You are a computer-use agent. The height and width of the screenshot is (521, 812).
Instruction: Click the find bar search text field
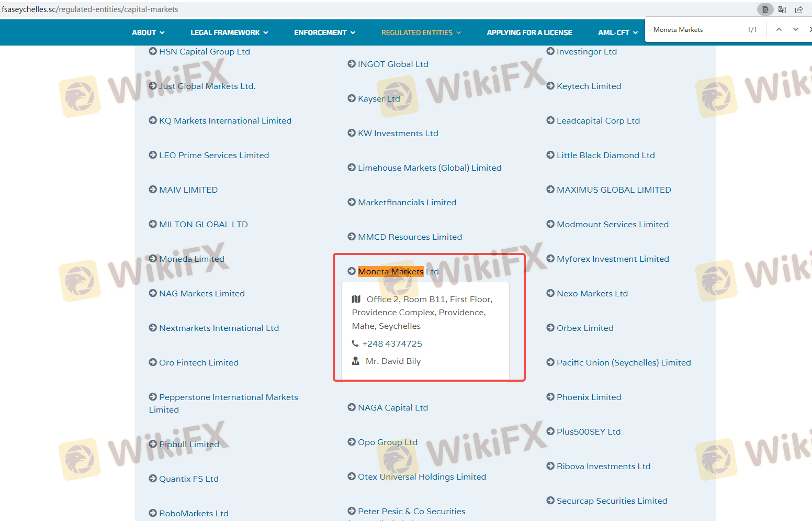pos(696,30)
